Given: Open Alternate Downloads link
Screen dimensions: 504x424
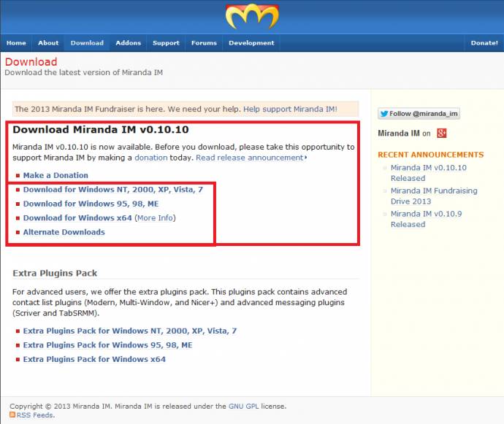Looking at the screenshot, I should point(64,232).
